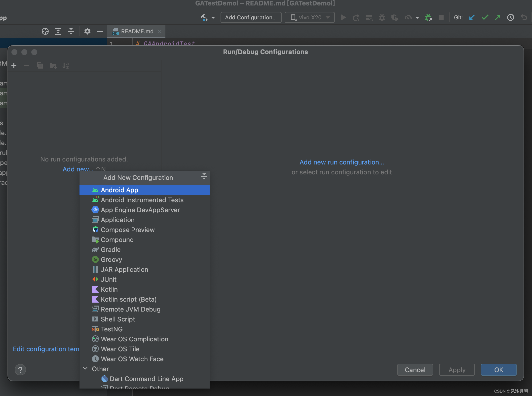Click the help question mark button
The width and height of the screenshot is (532, 396).
(x=20, y=370)
